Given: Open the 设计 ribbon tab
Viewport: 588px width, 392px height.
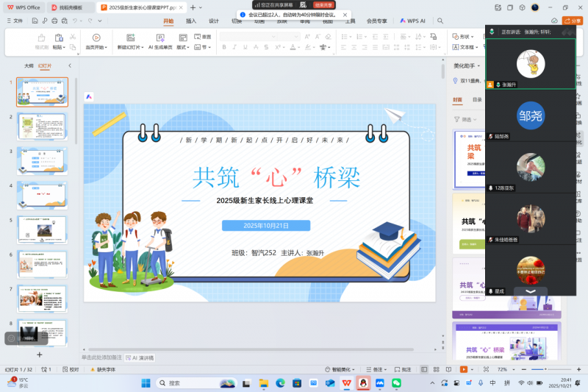Looking at the screenshot, I should [213, 21].
